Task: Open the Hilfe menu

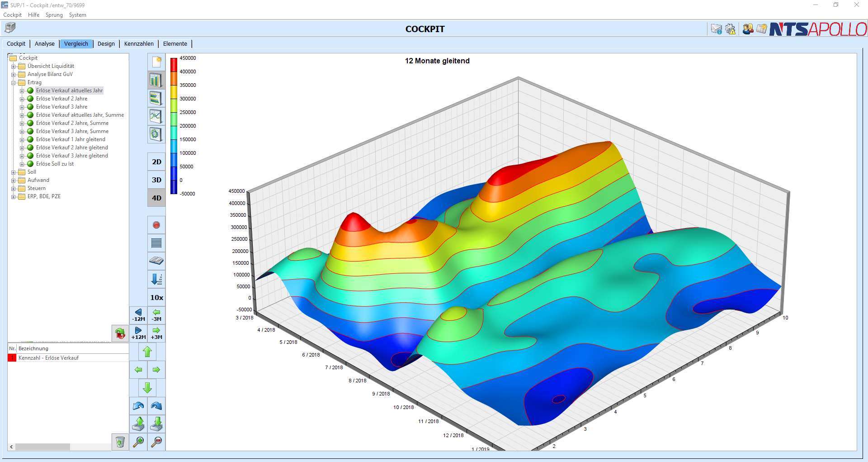Action: click(33, 15)
